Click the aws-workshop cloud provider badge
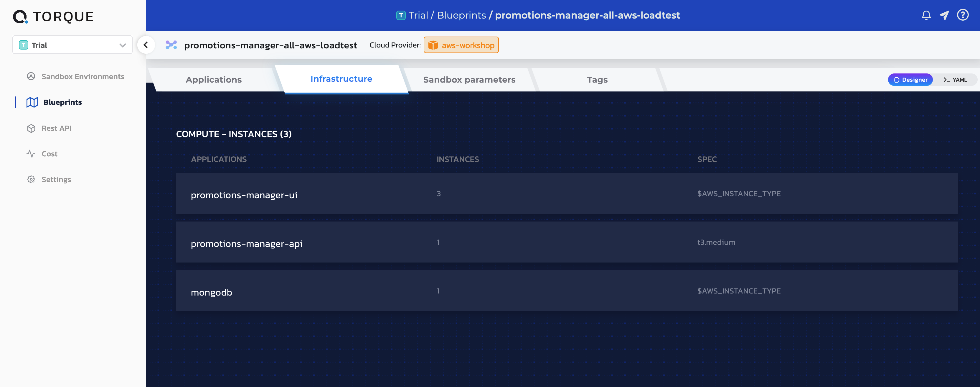Image resolution: width=980 pixels, height=387 pixels. point(461,45)
